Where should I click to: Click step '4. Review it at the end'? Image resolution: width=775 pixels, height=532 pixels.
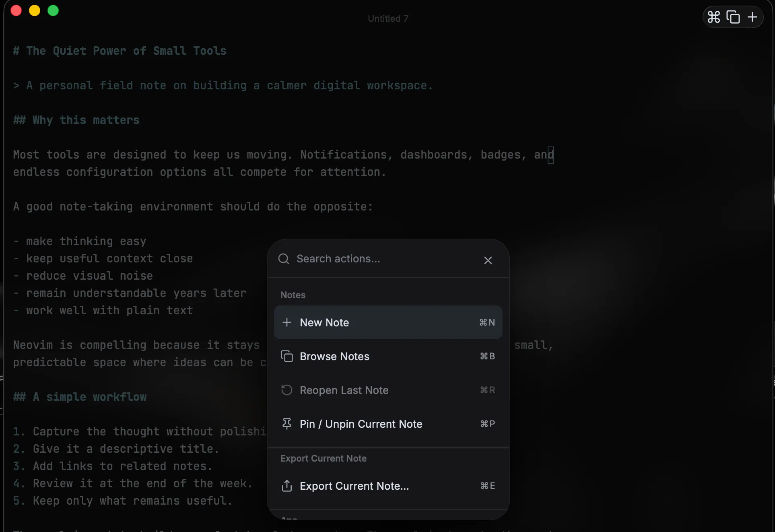click(133, 483)
